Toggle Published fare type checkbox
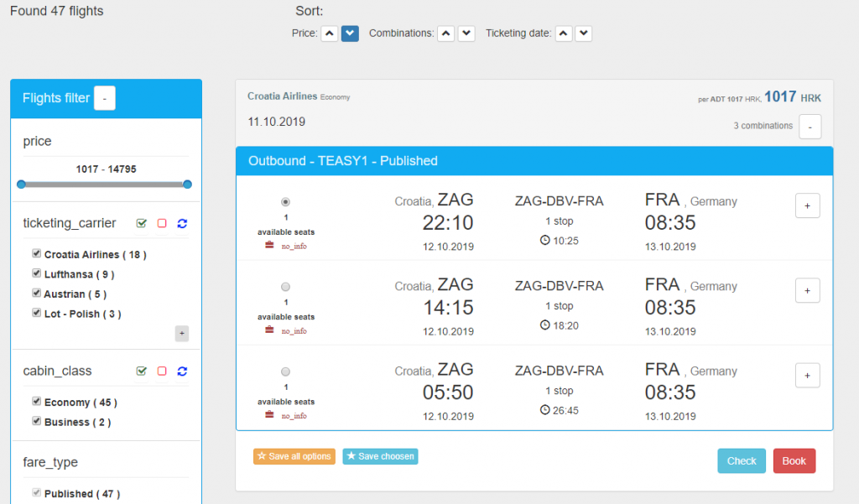The height and width of the screenshot is (504, 859). coord(37,492)
